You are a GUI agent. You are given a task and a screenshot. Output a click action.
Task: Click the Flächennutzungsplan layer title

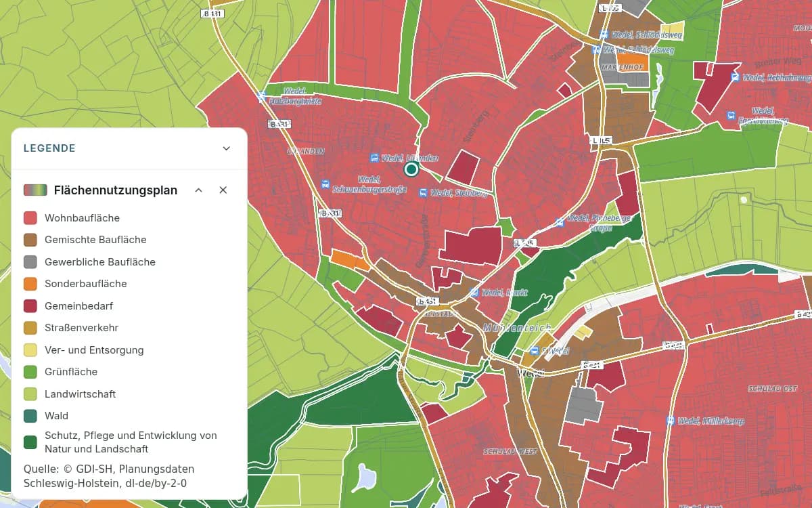tap(116, 190)
